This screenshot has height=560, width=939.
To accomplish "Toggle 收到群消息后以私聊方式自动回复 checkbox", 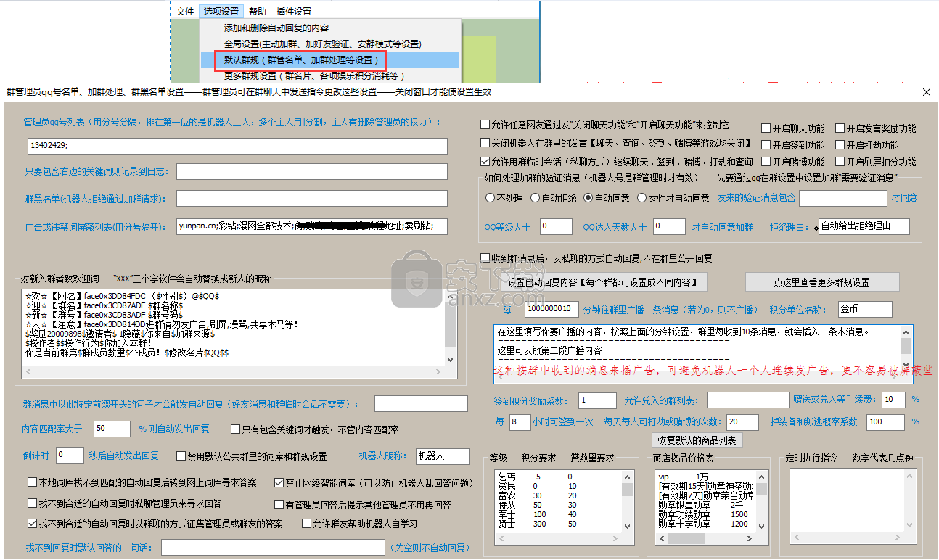I will pos(485,258).
